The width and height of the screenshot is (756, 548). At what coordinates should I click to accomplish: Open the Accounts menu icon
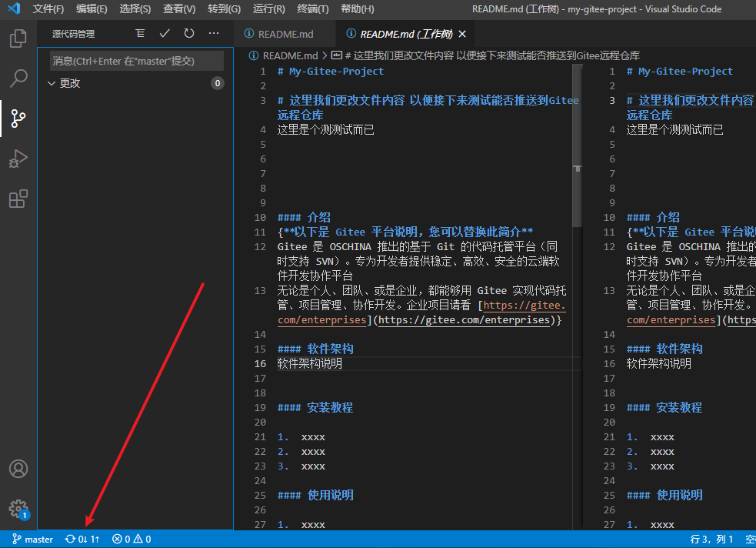pos(18,469)
